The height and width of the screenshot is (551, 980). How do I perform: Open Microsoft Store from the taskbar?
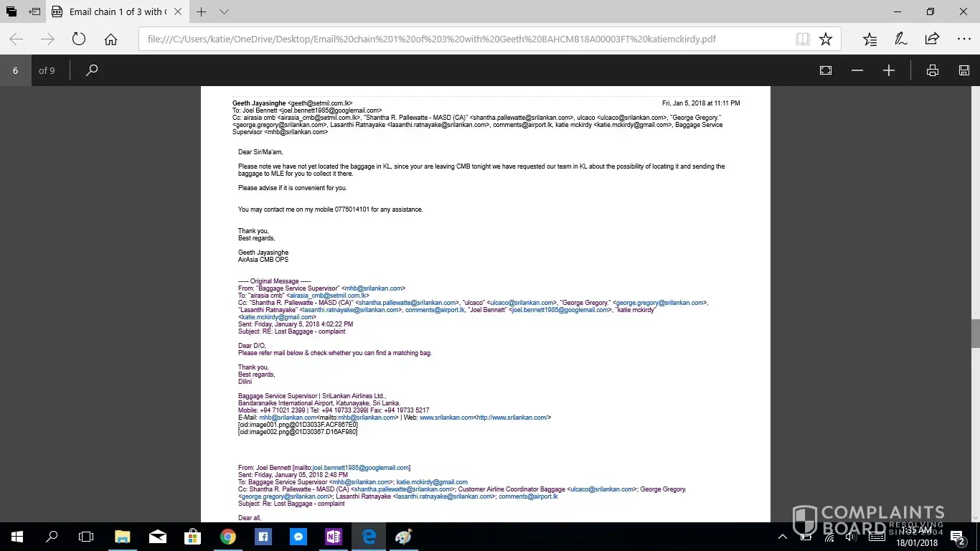click(x=193, y=537)
